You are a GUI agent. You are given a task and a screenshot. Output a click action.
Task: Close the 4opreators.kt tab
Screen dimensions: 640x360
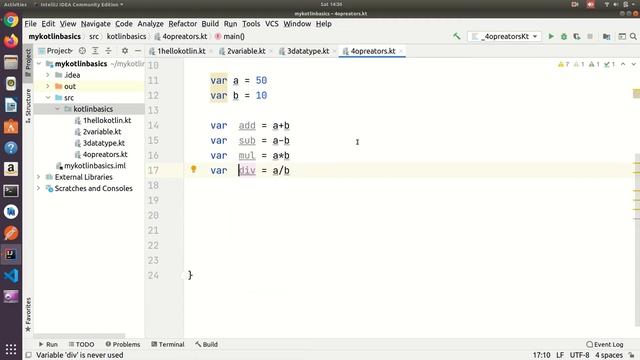point(401,51)
